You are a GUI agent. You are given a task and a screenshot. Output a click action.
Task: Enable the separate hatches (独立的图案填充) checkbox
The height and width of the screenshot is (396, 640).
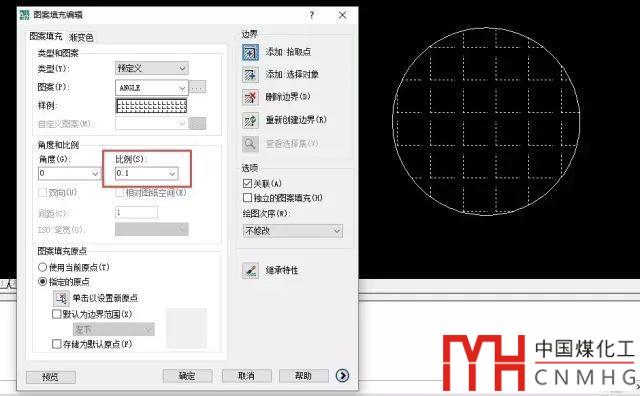pos(247,198)
